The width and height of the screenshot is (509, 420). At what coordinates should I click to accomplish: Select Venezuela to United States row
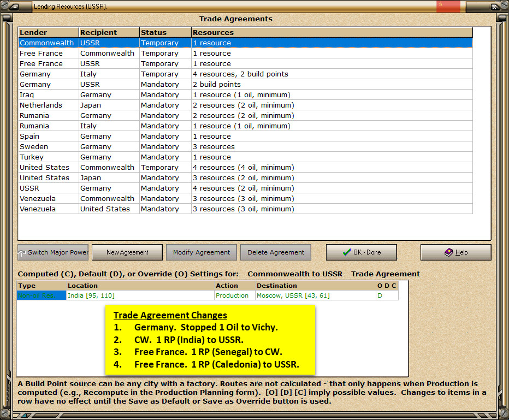point(245,209)
